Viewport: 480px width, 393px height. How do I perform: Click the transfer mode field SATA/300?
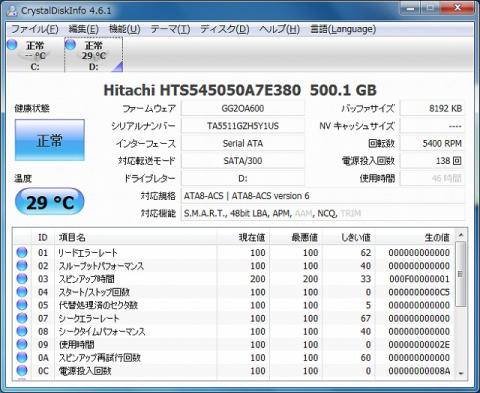pos(243,161)
